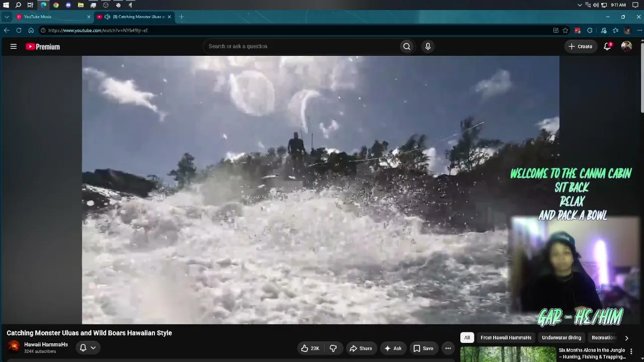Visit the Hawaii HammaHs channel name link
Screen dimensions: 644x362
click(x=46, y=344)
